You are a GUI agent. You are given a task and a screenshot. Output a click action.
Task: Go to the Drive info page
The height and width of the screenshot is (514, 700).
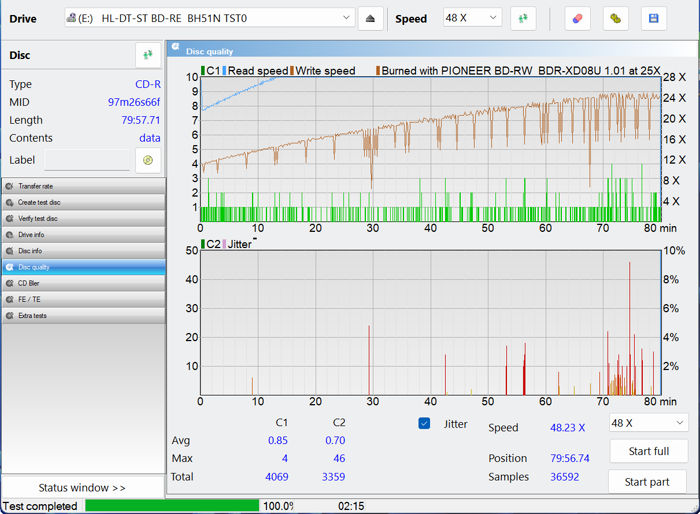click(x=83, y=234)
